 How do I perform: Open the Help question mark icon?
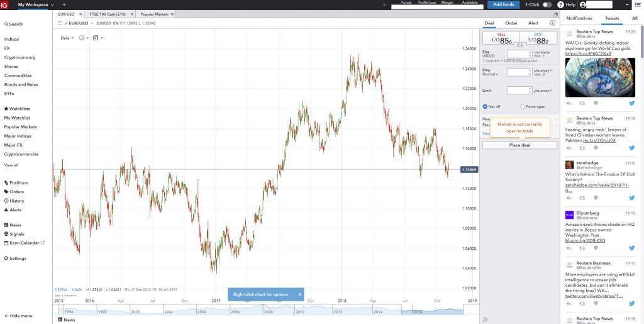click(x=560, y=4)
